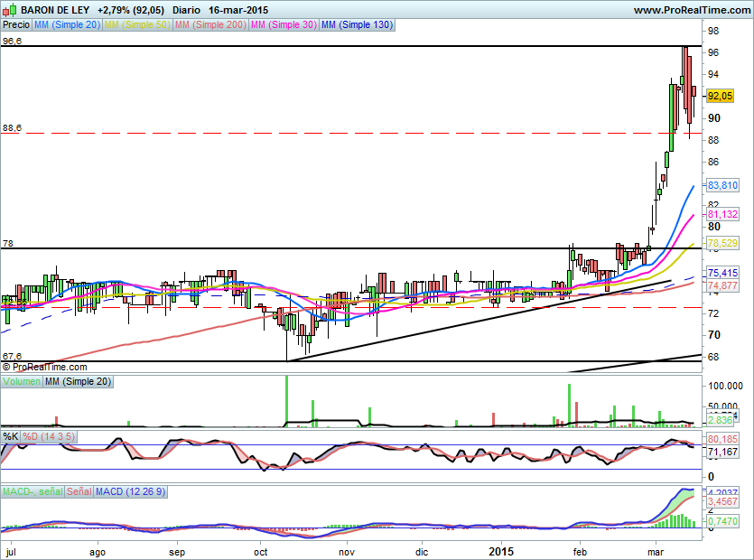Click the sep month marker on time axis
Viewport: 754px width, 560px height.
pyautogui.click(x=177, y=552)
